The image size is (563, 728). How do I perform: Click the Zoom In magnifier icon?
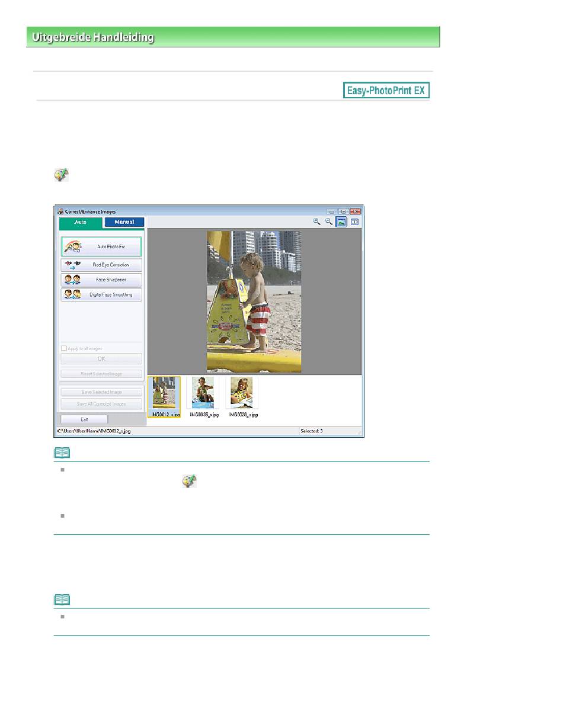point(317,222)
